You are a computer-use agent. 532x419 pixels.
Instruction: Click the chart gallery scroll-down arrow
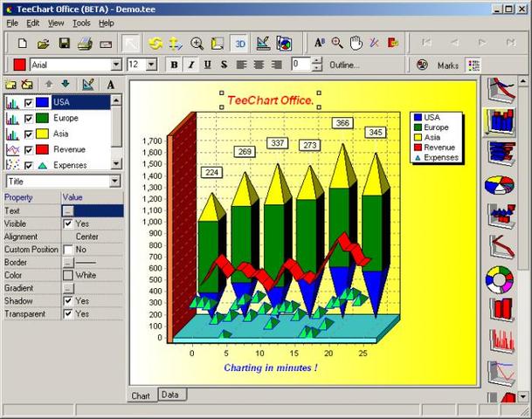point(523,396)
